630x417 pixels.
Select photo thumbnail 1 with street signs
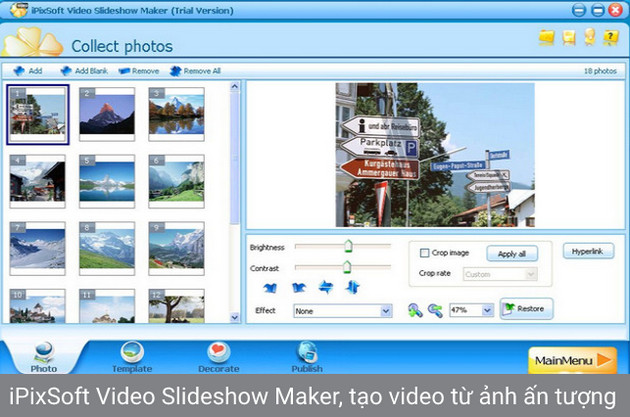[38, 114]
